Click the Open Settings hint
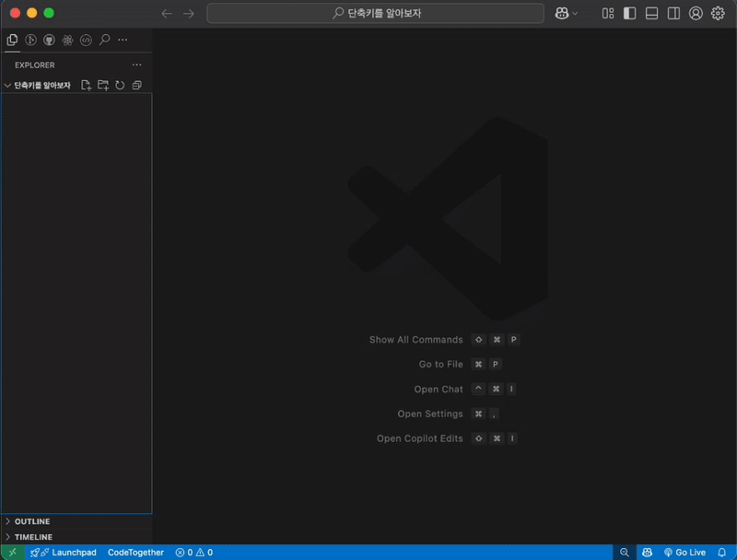Viewport: 737px width, 560px height. (x=430, y=414)
